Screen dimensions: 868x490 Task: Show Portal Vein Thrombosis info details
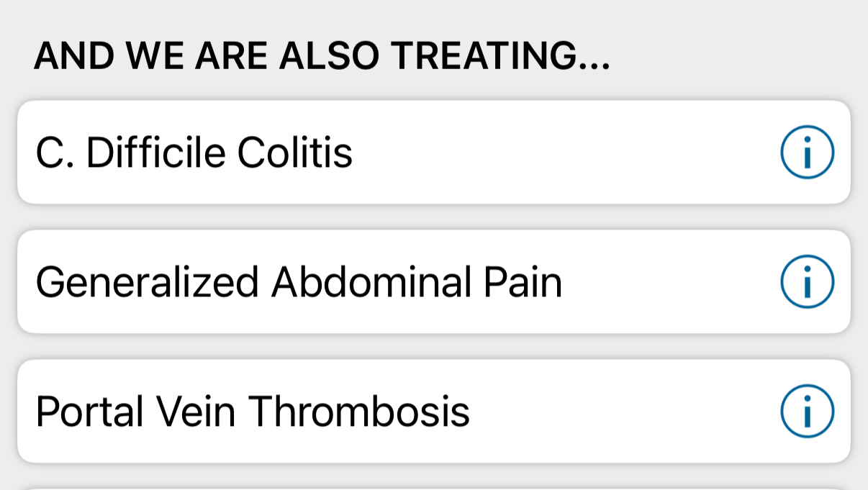pyautogui.click(x=807, y=412)
